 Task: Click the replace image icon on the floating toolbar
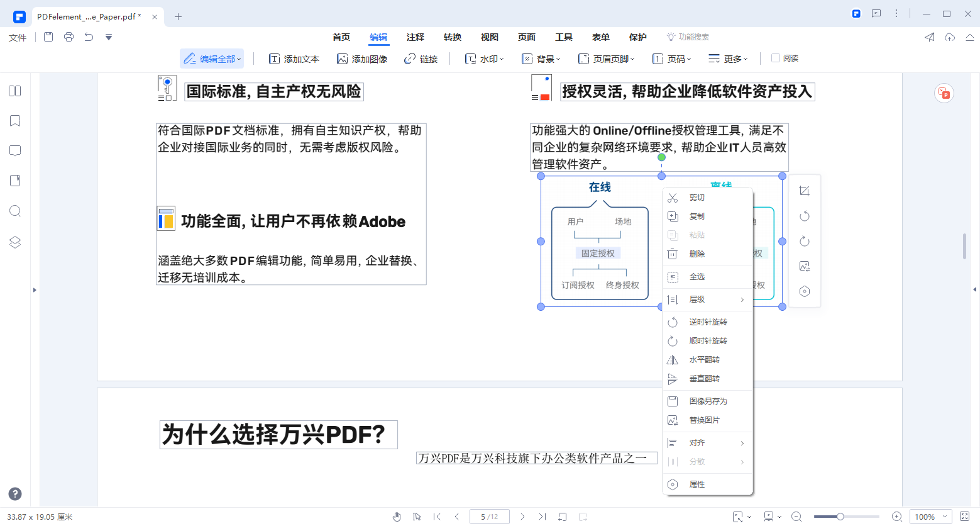coord(805,266)
